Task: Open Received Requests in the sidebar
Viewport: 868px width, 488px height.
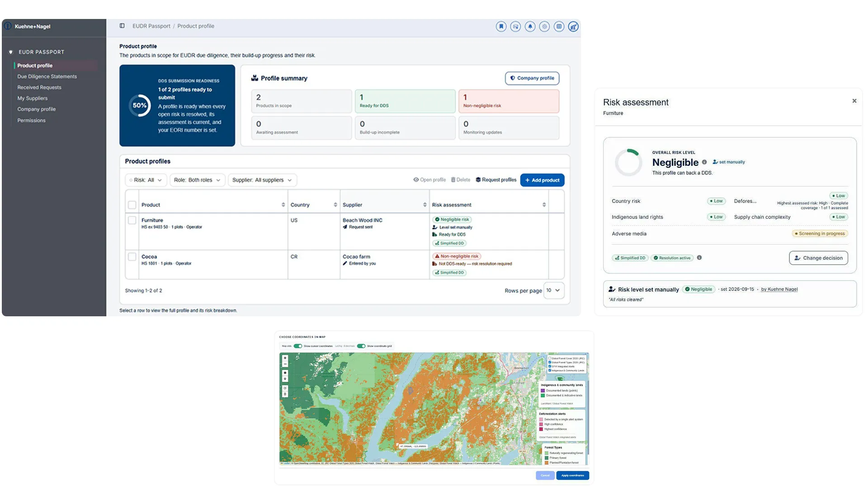Action: (x=39, y=87)
